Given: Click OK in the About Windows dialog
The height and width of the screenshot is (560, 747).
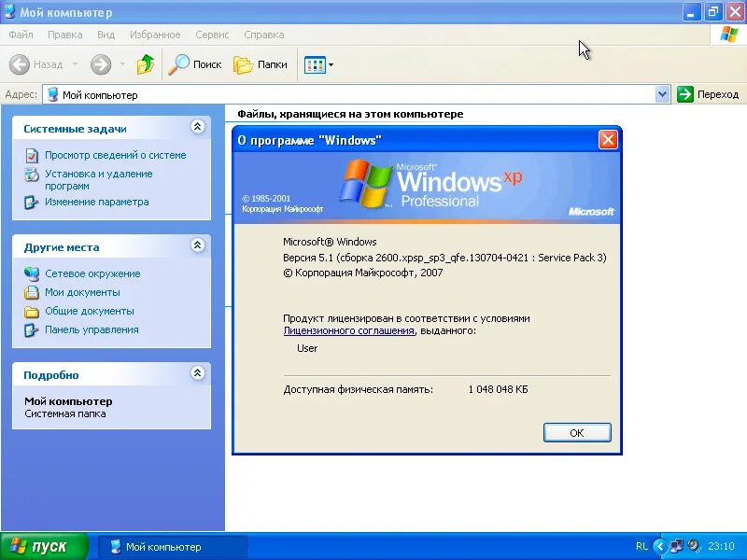Looking at the screenshot, I should pyautogui.click(x=577, y=433).
